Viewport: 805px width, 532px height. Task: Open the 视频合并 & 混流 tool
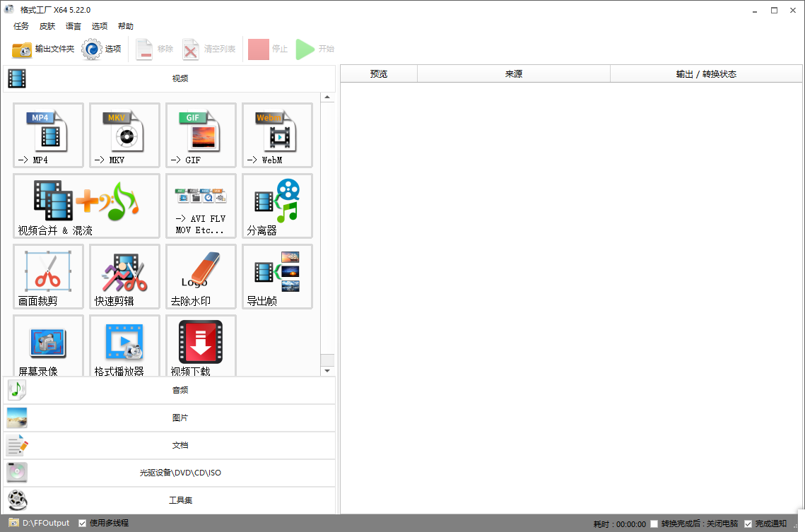point(85,206)
